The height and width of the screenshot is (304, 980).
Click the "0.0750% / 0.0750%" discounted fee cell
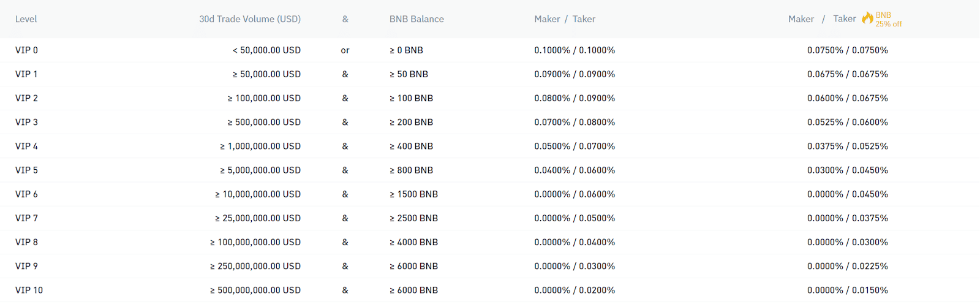pyautogui.click(x=848, y=50)
